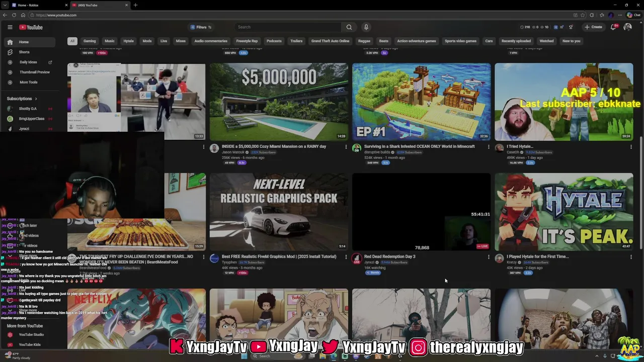The image size is (644, 362).
Task: Open the Filters extension button
Action: (201, 27)
